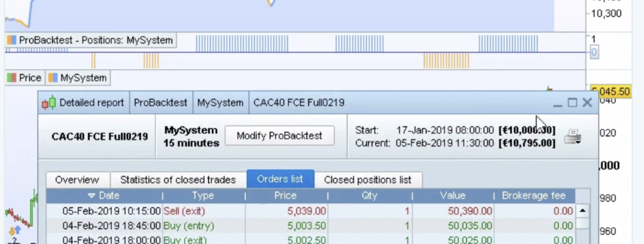This screenshot has width=644, height=244.
Task: Sort by the Qty column header
Action: click(x=369, y=196)
